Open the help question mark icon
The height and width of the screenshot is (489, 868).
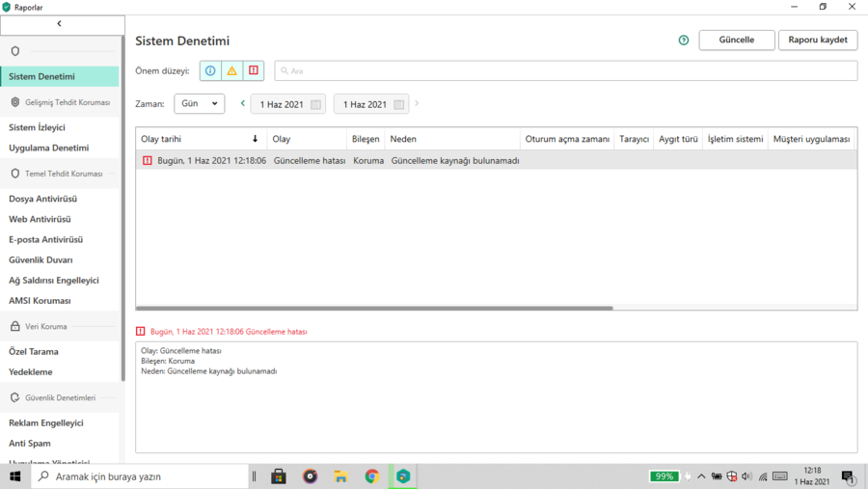click(x=684, y=40)
